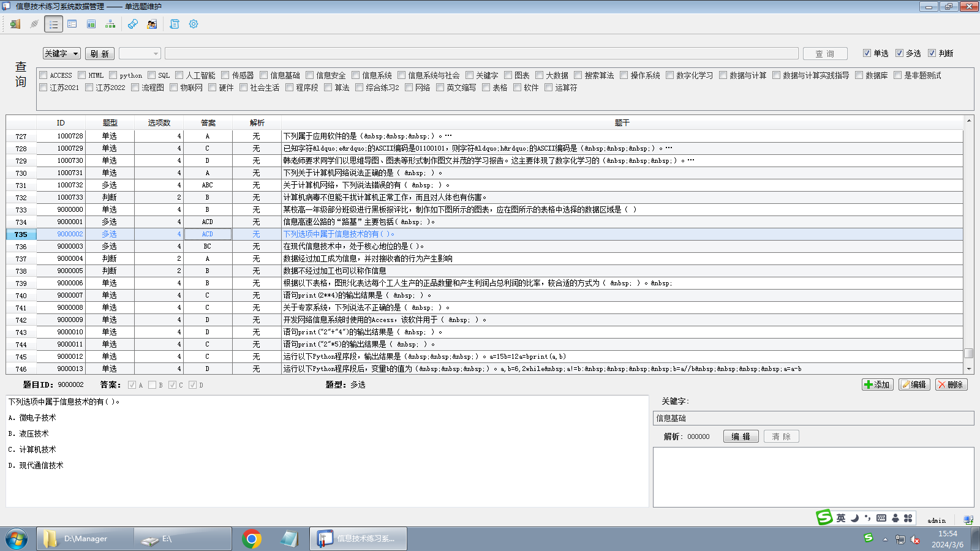The width and height of the screenshot is (980, 551).
Task: Open the user management people icon
Action: point(152,24)
